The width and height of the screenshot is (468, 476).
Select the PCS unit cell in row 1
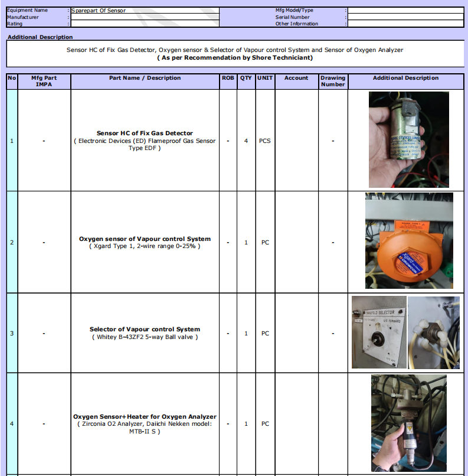coord(265,141)
